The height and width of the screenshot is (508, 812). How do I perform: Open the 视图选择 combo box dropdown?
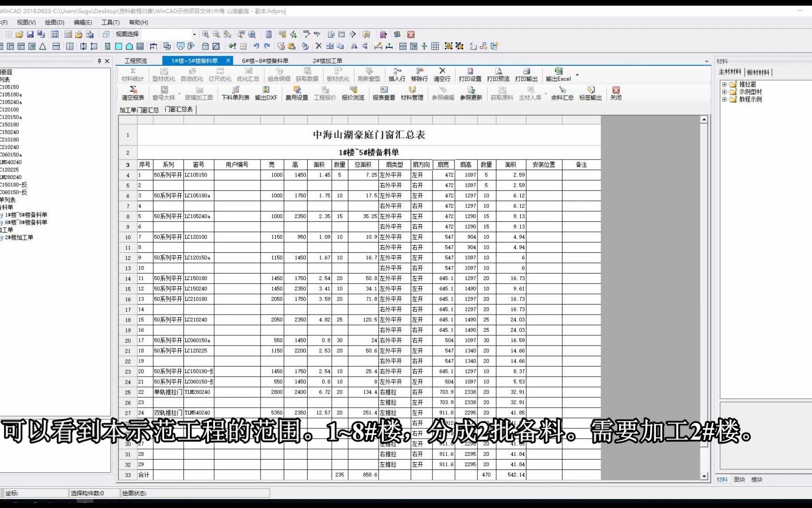194,34
